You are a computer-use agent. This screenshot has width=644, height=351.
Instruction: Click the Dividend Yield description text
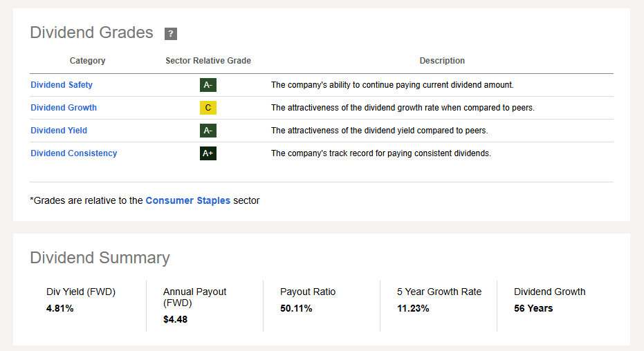click(x=380, y=131)
